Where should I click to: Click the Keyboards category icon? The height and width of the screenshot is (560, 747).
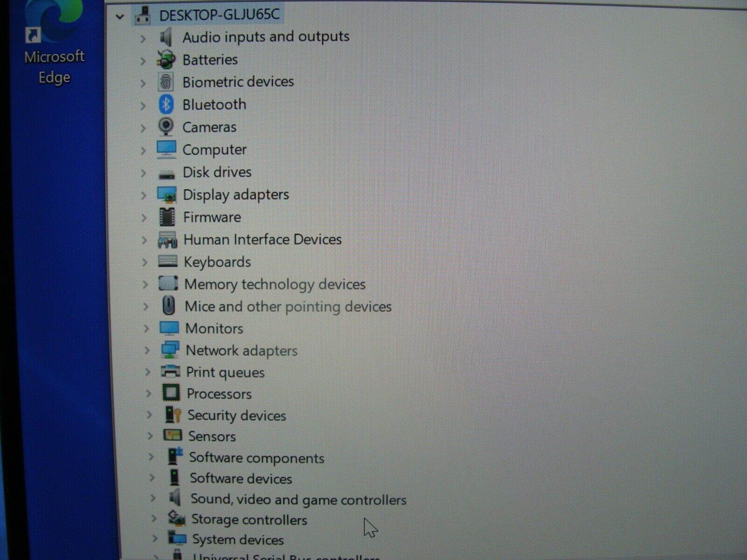[168, 262]
